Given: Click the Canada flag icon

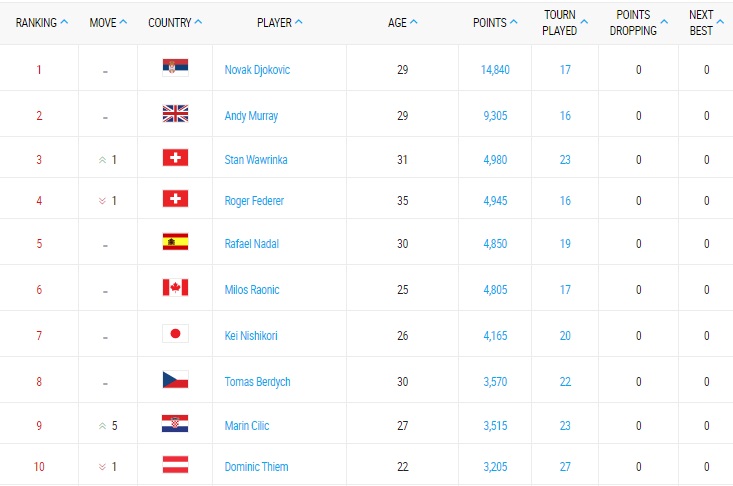Looking at the screenshot, I should (x=175, y=288).
